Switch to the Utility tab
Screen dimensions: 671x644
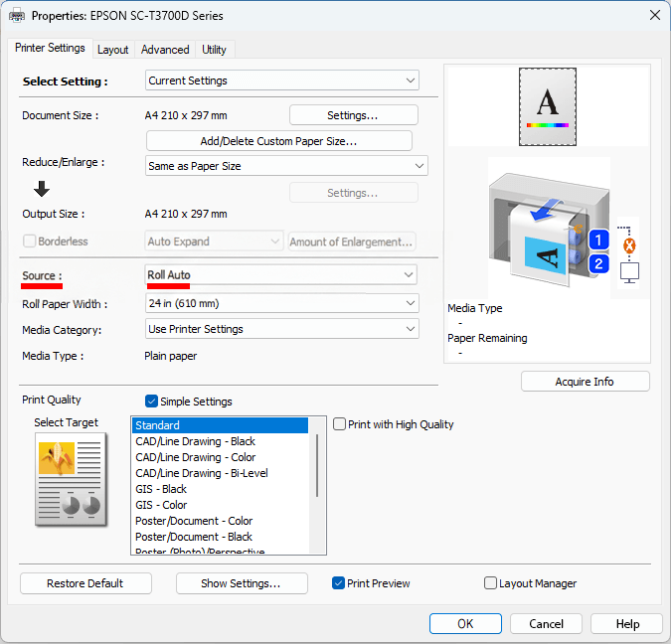[214, 50]
